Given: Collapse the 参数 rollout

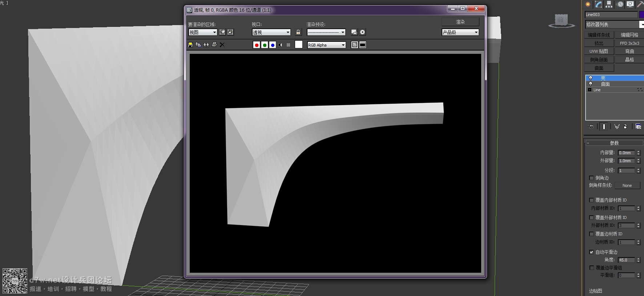Looking at the screenshot, I should tap(614, 143).
